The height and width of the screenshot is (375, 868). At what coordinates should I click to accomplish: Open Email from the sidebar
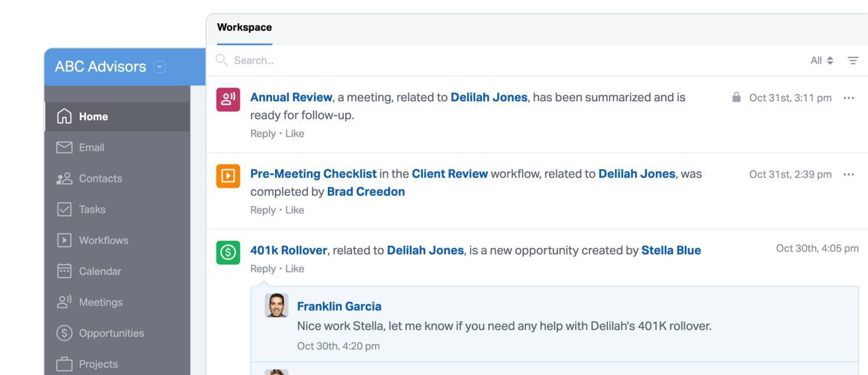coord(91,147)
